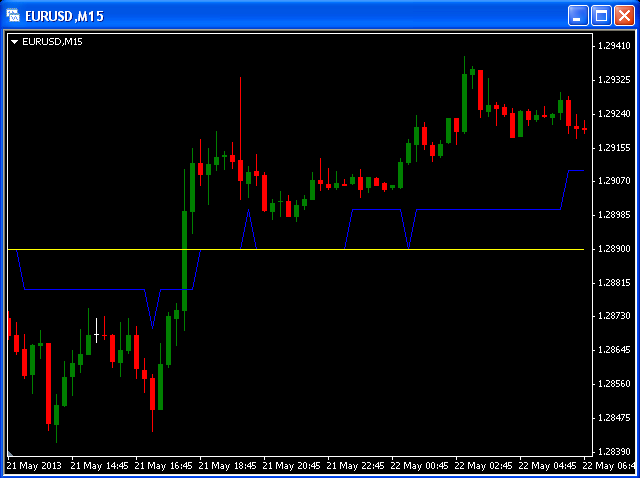Click the 22 May 00:45 time label
The height and width of the screenshot is (480, 640).
420,466
